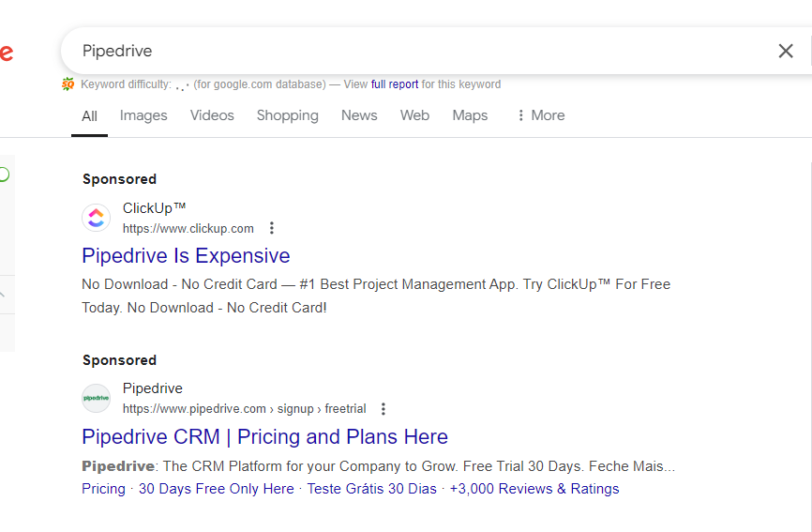Open the three-dot menu next to pipedrive.com URL
This screenshot has height=532, width=812.
(383, 409)
